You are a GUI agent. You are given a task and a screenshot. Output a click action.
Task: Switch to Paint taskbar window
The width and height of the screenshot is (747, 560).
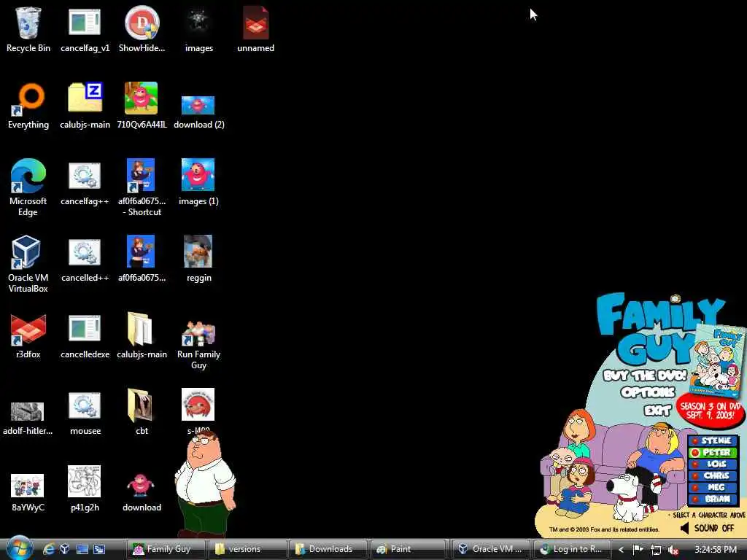click(x=409, y=549)
